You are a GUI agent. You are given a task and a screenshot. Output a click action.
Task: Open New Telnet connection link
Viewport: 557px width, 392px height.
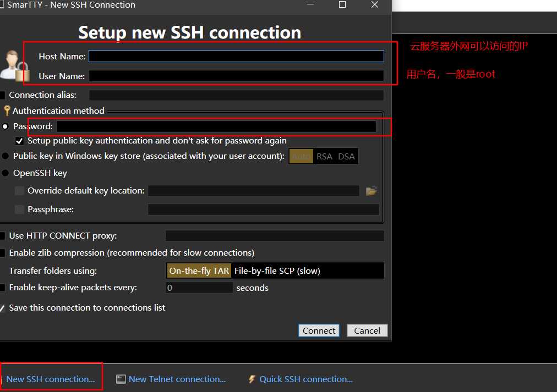tap(177, 379)
